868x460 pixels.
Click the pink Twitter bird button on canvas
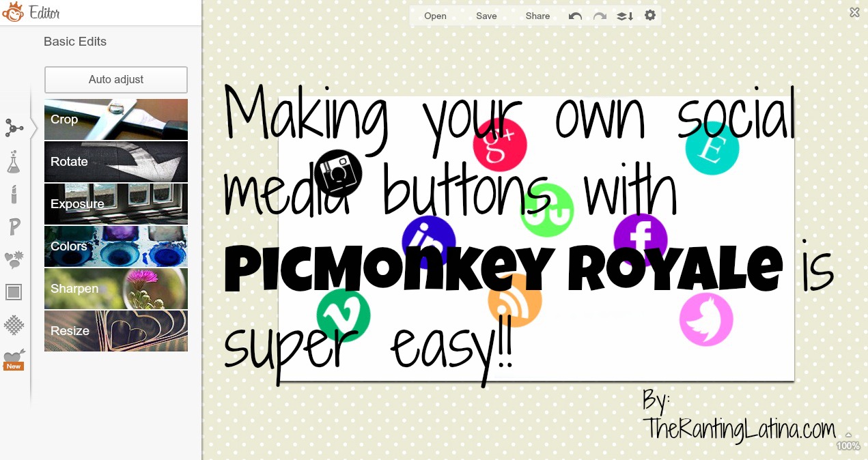[706, 319]
